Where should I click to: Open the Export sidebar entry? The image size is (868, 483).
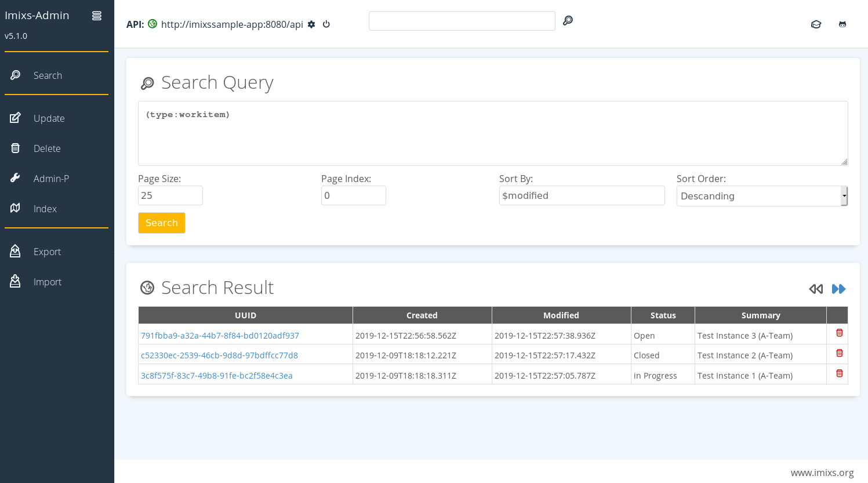click(x=47, y=252)
